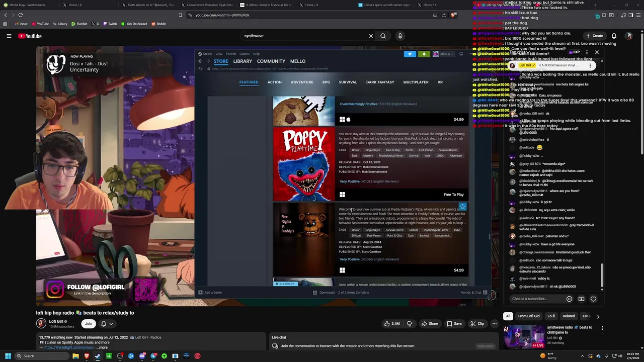
Task: Click the Create button
Action: [x=594, y=36]
